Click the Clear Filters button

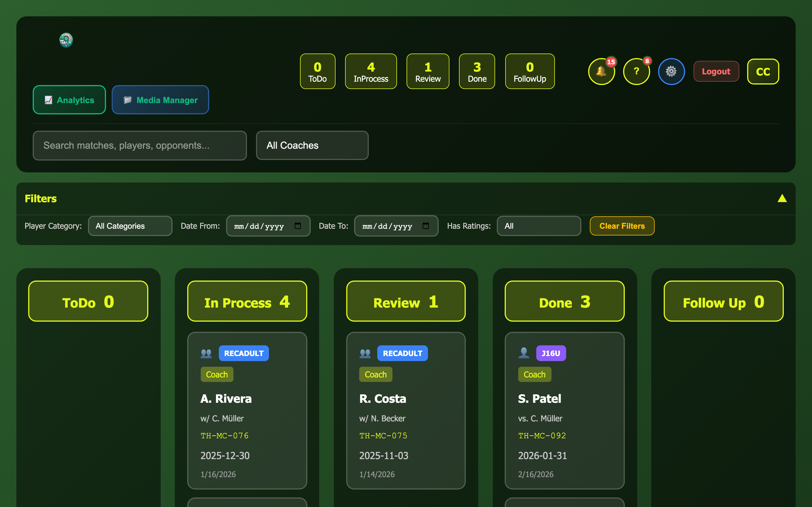click(622, 226)
